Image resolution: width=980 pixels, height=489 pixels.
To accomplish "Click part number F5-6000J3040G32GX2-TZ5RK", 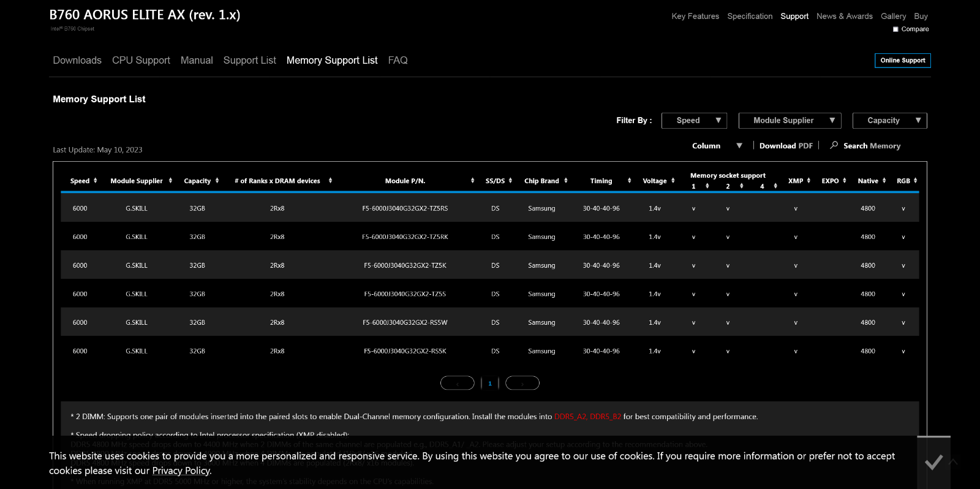I will tap(405, 237).
